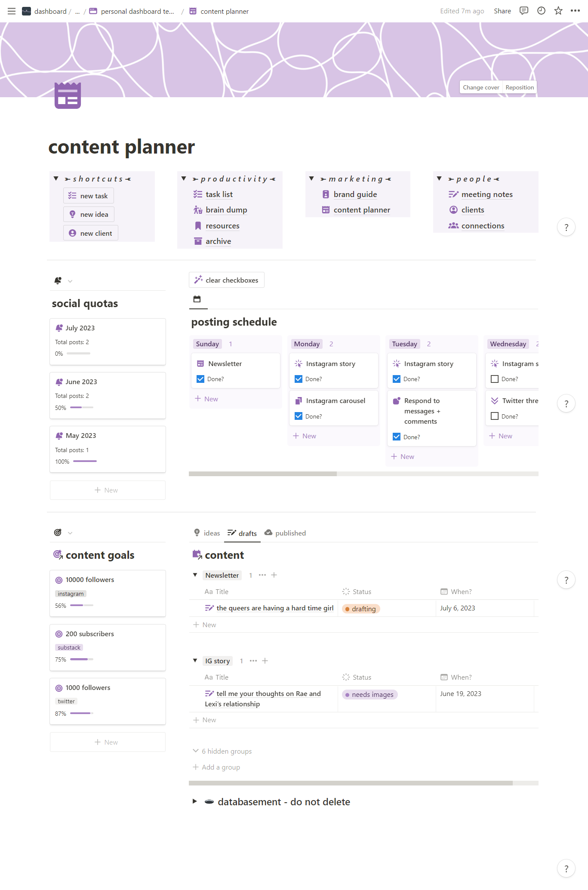Collapse the shortcuts toggle section
588x890 pixels.
tap(56, 179)
